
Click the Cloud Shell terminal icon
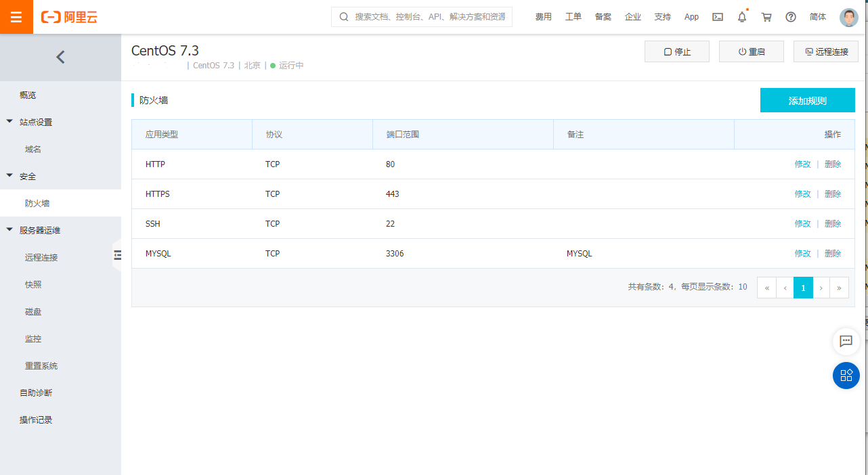click(718, 17)
